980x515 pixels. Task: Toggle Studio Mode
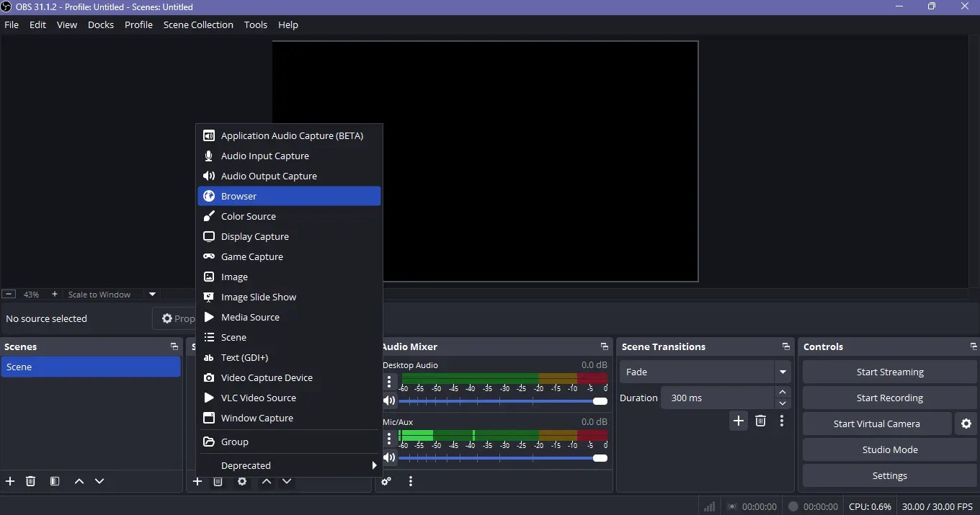890,449
